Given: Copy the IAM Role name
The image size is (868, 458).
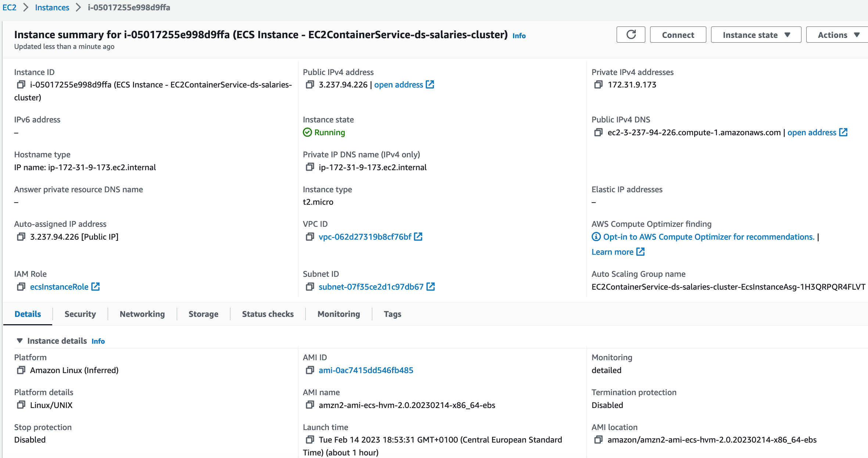Looking at the screenshot, I should [x=21, y=287].
